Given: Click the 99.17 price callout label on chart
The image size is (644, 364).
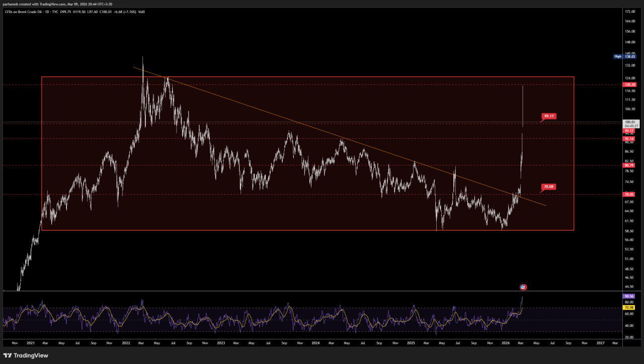Looking at the screenshot, I should coord(548,117).
